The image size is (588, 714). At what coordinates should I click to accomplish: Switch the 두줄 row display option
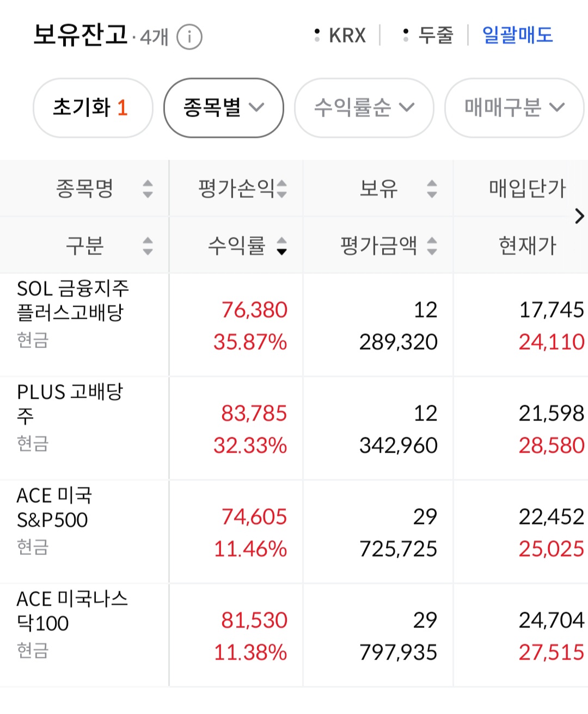coord(429,36)
